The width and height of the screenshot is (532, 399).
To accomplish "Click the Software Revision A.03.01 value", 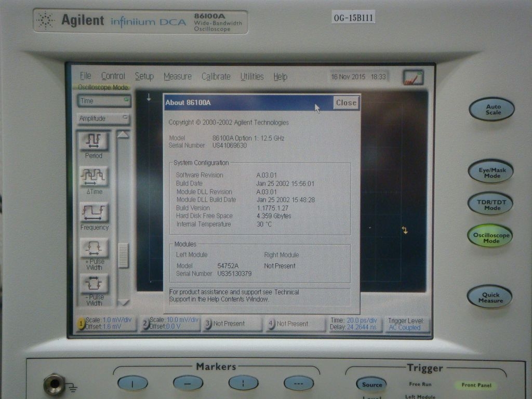I will coord(267,176).
